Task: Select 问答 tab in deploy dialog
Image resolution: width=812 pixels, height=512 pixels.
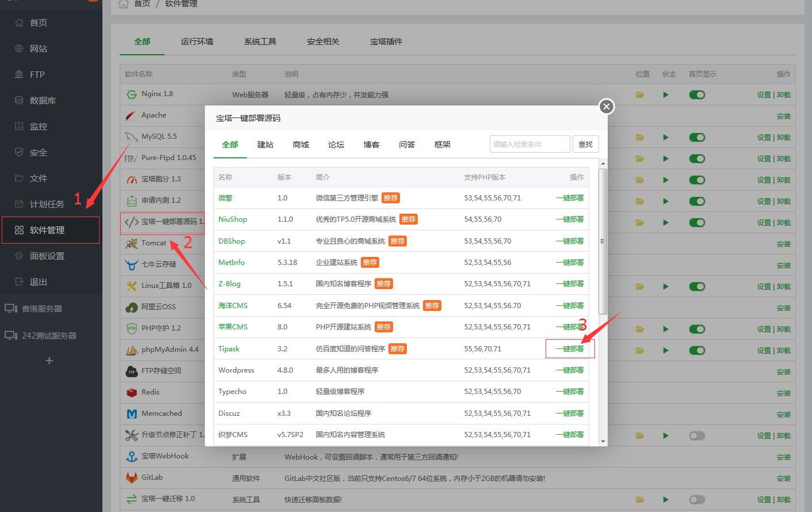Action: [x=407, y=145]
